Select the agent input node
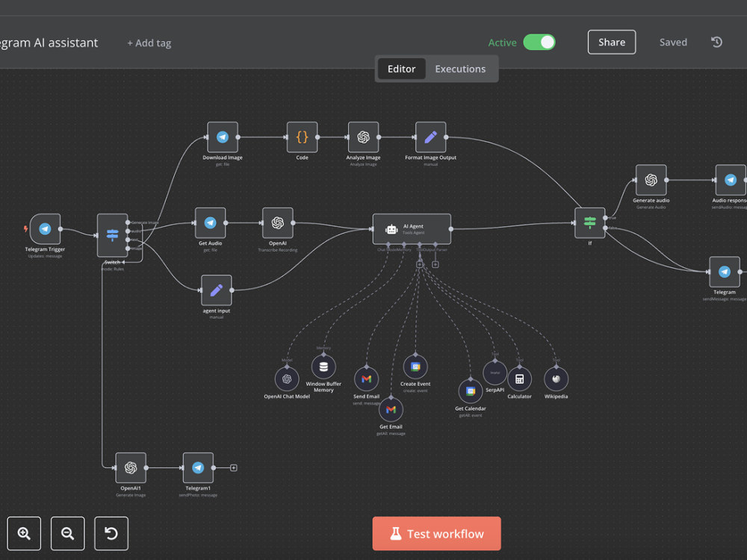Image resolution: width=747 pixels, height=560 pixels. [x=217, y=290]
